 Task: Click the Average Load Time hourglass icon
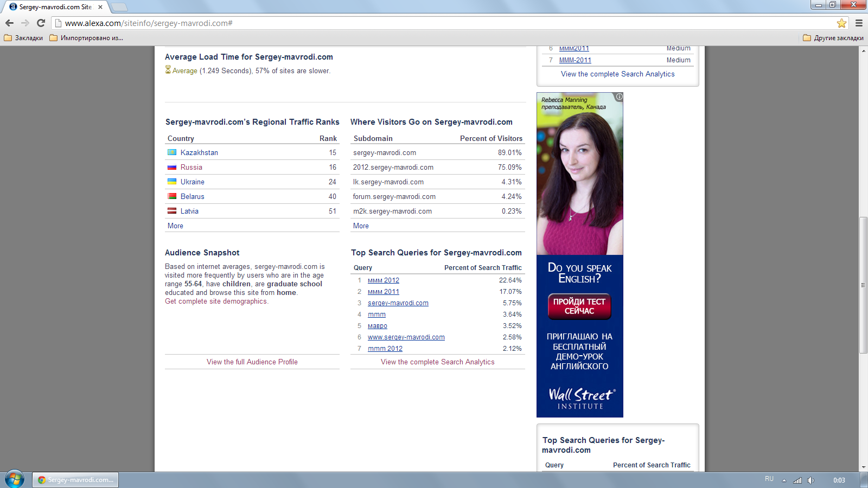tap(168, 70)
